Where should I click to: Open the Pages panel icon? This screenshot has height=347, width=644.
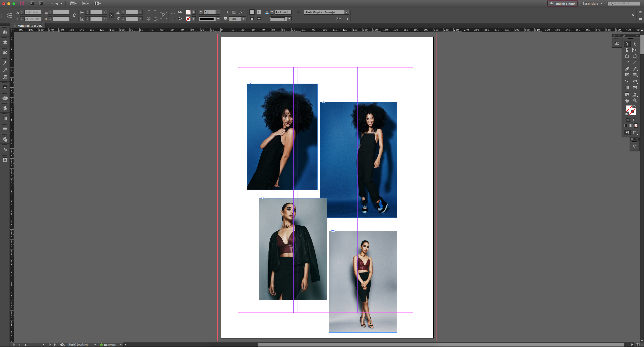[5, 32]
